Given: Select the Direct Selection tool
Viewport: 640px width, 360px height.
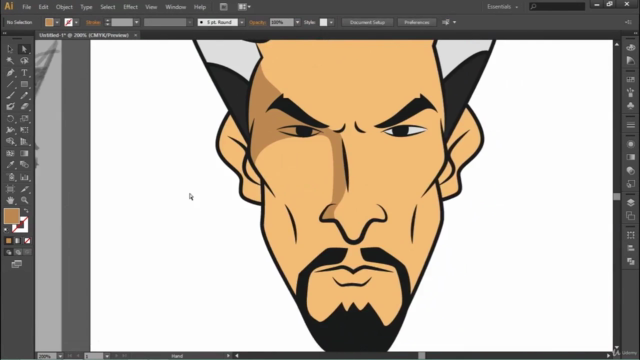Looking at the screenshot, I should pyautogui.click(x=24, y=49).
